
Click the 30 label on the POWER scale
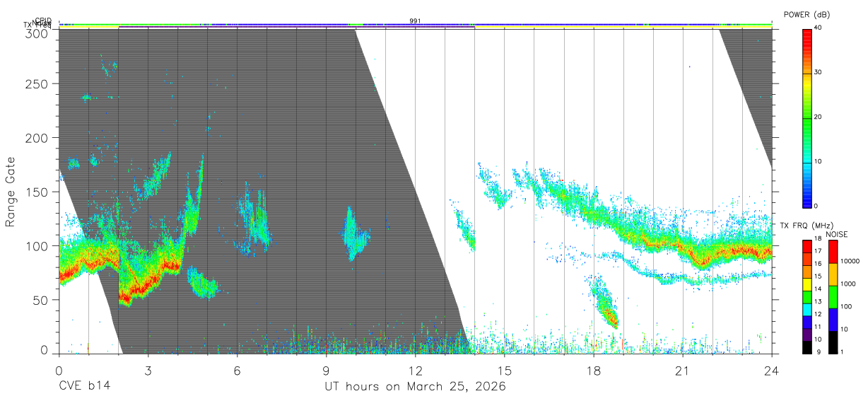pyautogui.click(x=819, y=73)
